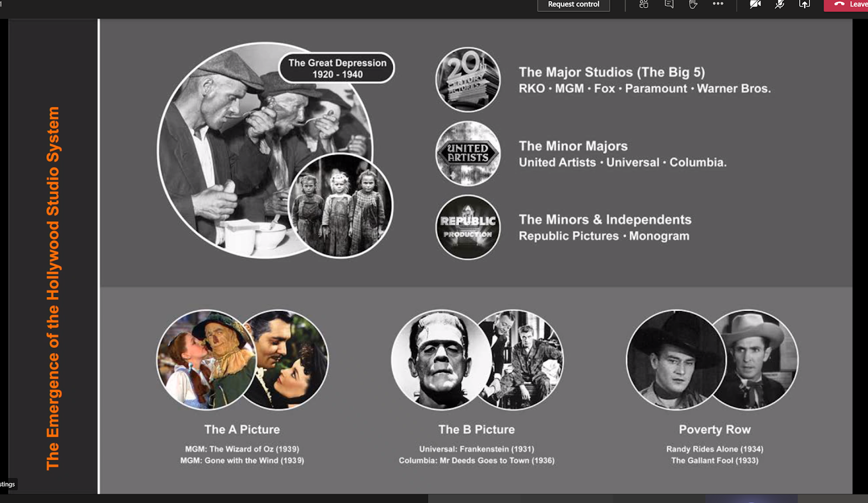Click MGM: Gone with the Wind (1939) text
The width and height of the screenshot is (868, 503).
pyautogui.click(x=242, y=460)
